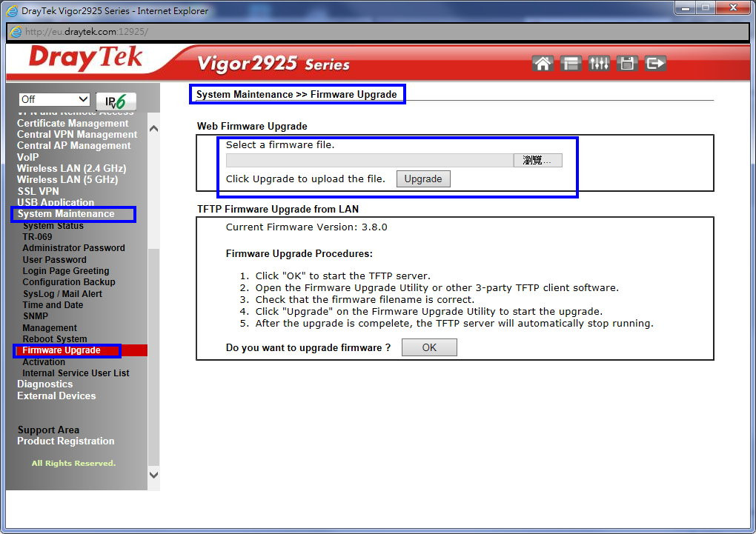Open SNMP page
Viewport: 756px width, 534px height.
[x=36, y=316]
